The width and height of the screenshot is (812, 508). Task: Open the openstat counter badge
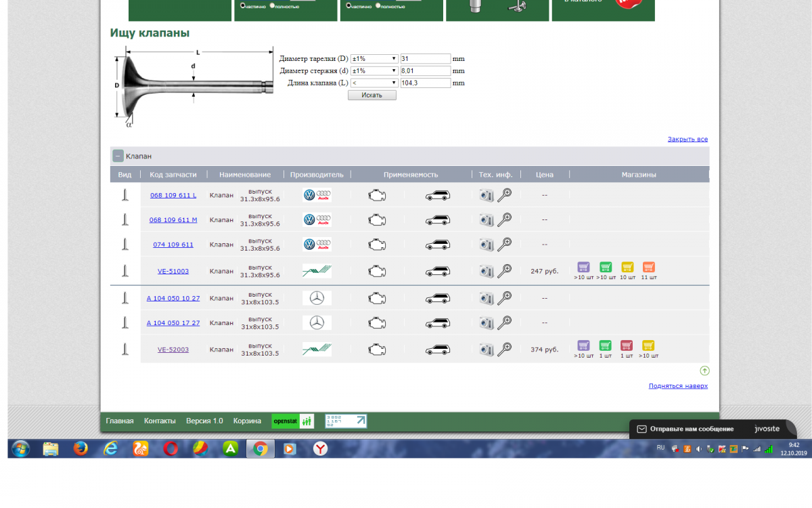coord(293,421)
